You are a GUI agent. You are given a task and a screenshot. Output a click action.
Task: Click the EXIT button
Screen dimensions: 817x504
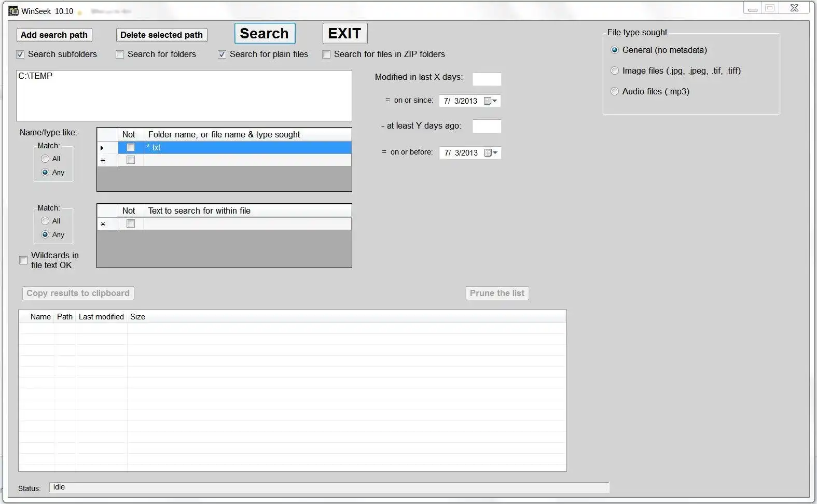point(344,34)
